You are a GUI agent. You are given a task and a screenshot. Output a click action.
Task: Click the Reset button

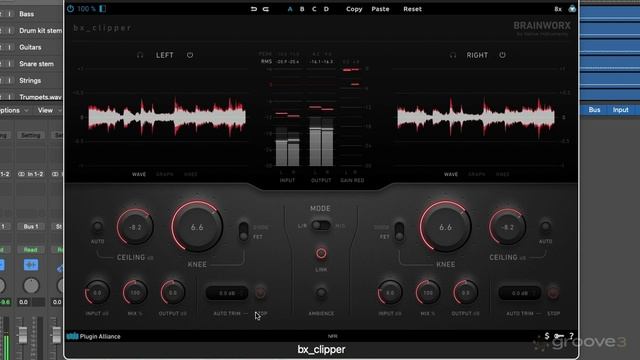tap(412, 9)
